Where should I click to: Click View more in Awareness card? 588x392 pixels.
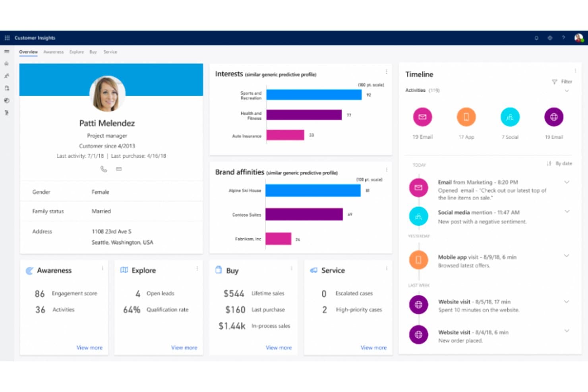coord(89,348)
